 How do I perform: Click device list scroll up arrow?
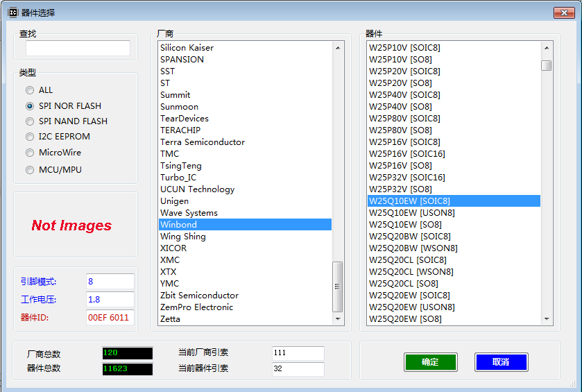(547, 47)
